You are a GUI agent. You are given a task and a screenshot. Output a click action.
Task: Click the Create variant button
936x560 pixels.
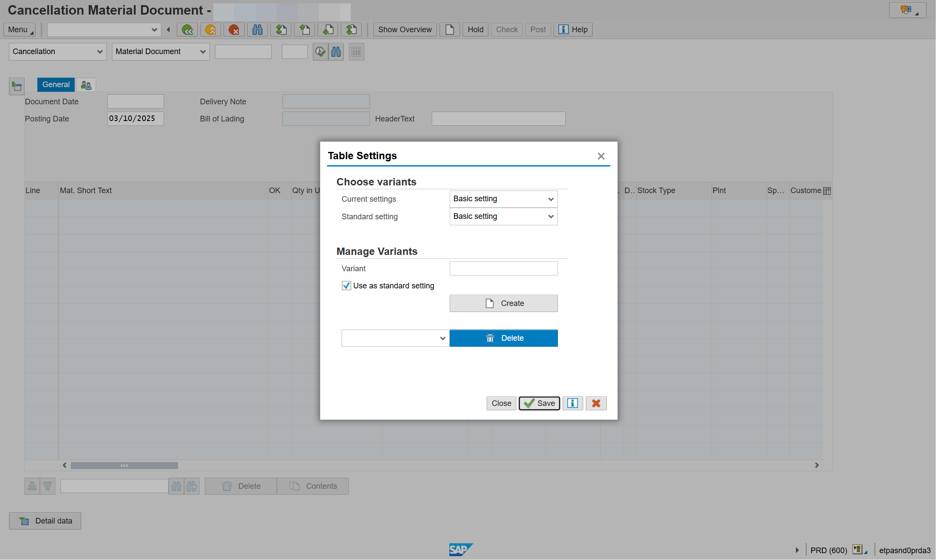[503, 303]
